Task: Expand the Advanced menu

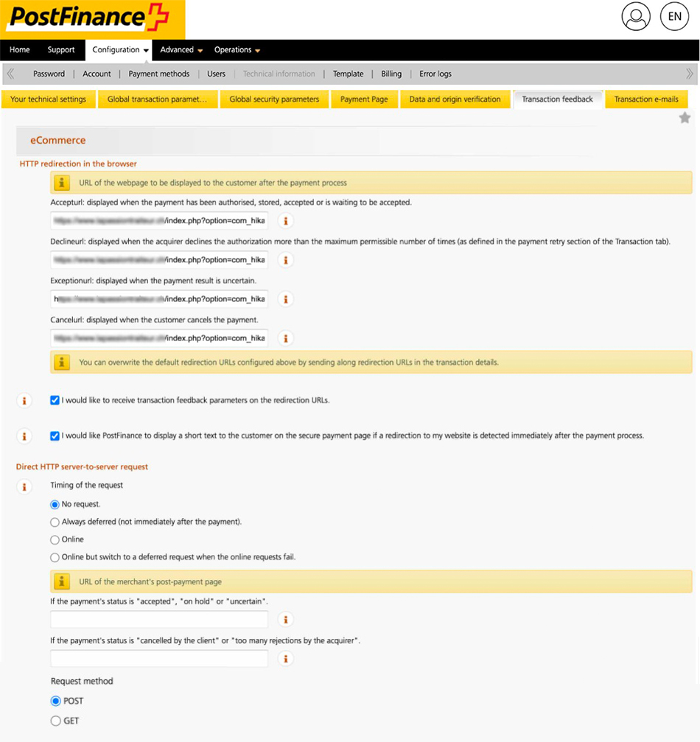Action: pyautogui.click(x=181, y=49)
